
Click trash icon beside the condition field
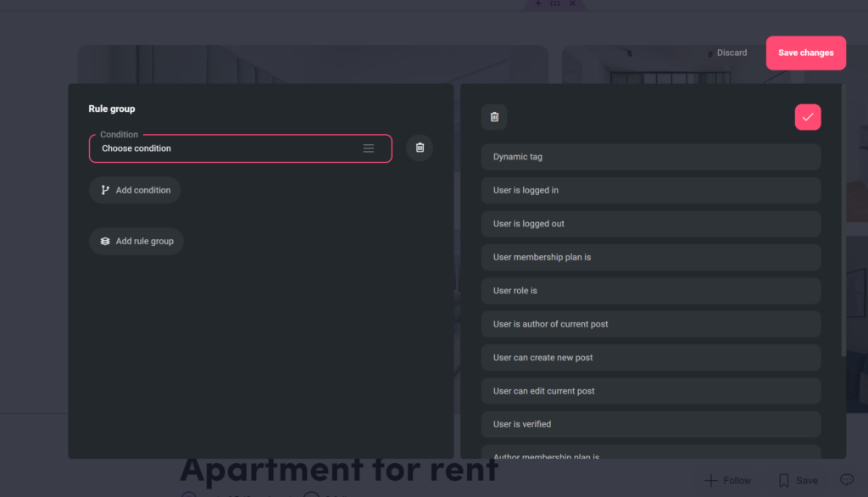(420, 148)
